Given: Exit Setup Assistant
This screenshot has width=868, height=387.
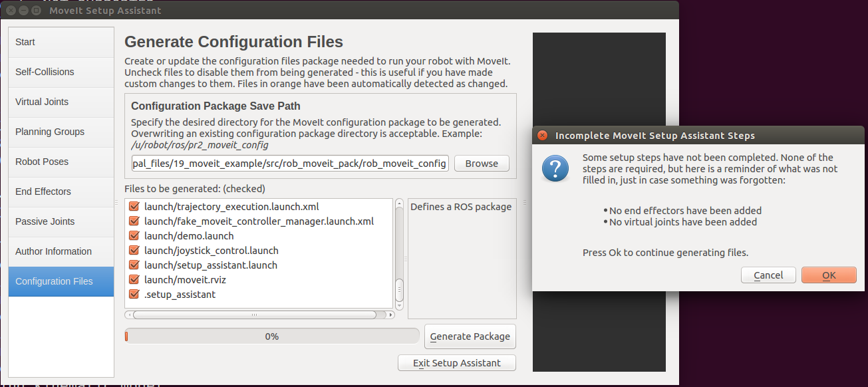Looking at the screenshot, I should point(457,363).
